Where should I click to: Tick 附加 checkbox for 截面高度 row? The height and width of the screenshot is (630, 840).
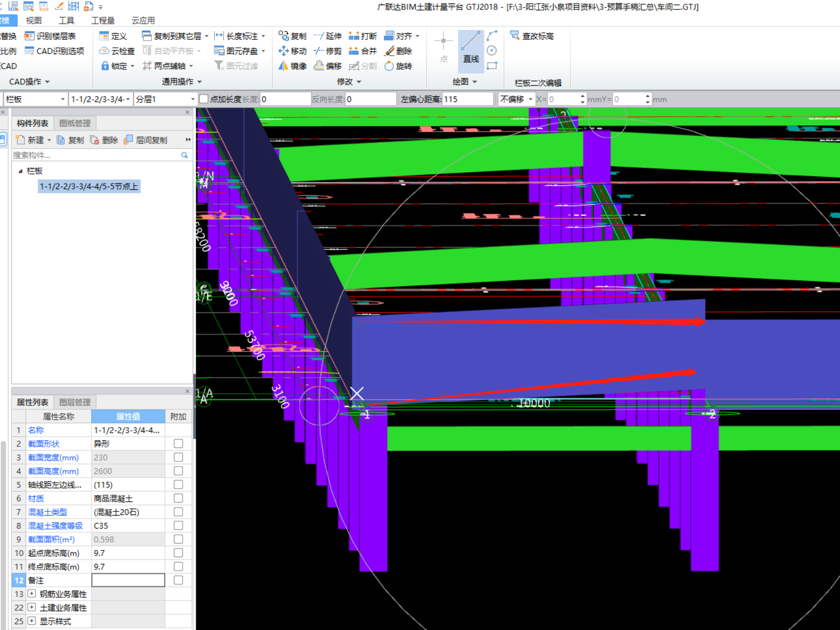pyautogui.click(x=179, y=471)
